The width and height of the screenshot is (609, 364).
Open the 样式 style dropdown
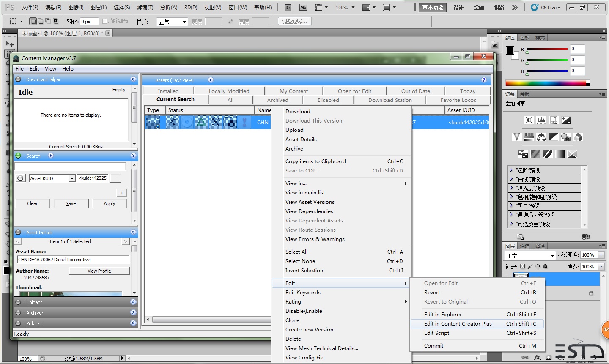[172, 22]
